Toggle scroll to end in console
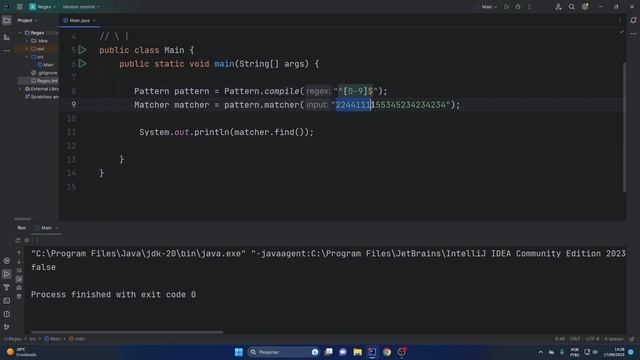Viewport: 640px width, 360px height. (x=19, y=279)
